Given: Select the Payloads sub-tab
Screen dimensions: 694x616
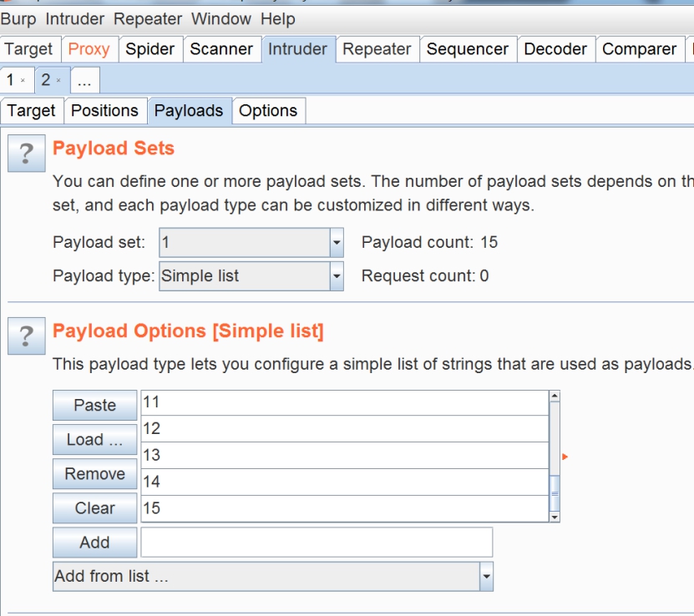Looking at the screenshot, I should click(x=189, y=110).
